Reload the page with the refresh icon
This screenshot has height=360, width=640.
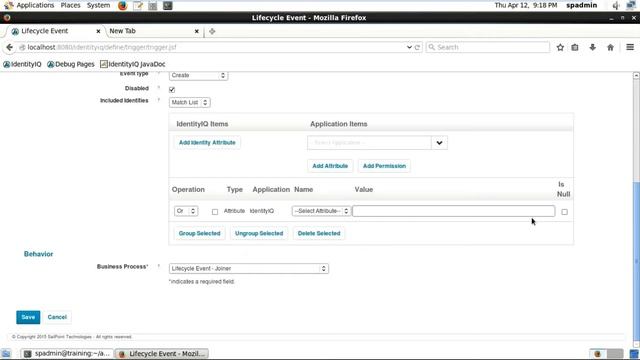(x=417, y=47)
